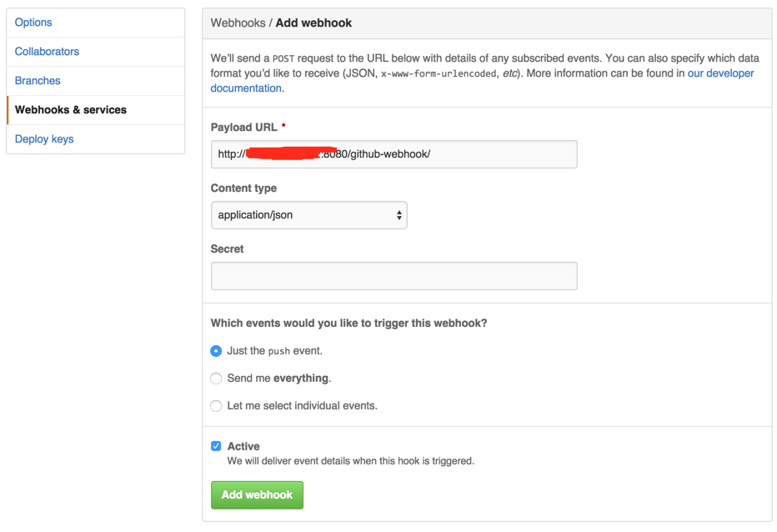The height and width of the screenshot is (532, 777).
Task: Select 'Let me select individual events'
Action: pyautogui.click(x=216, y=406)
